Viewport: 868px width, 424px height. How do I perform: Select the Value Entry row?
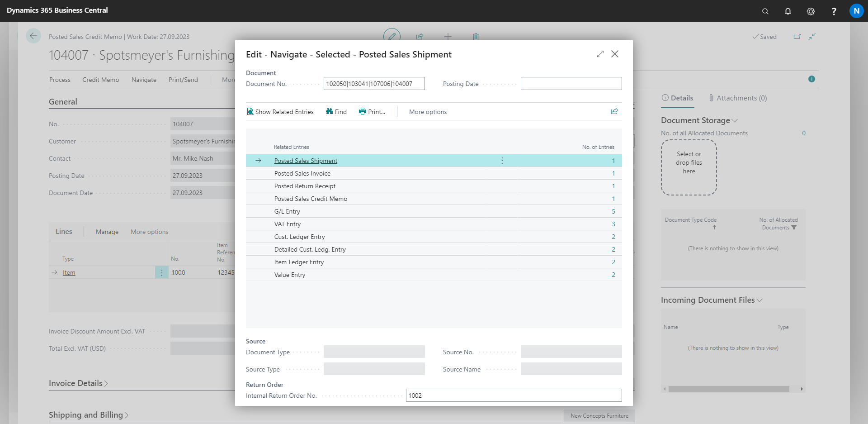[434, 275]
